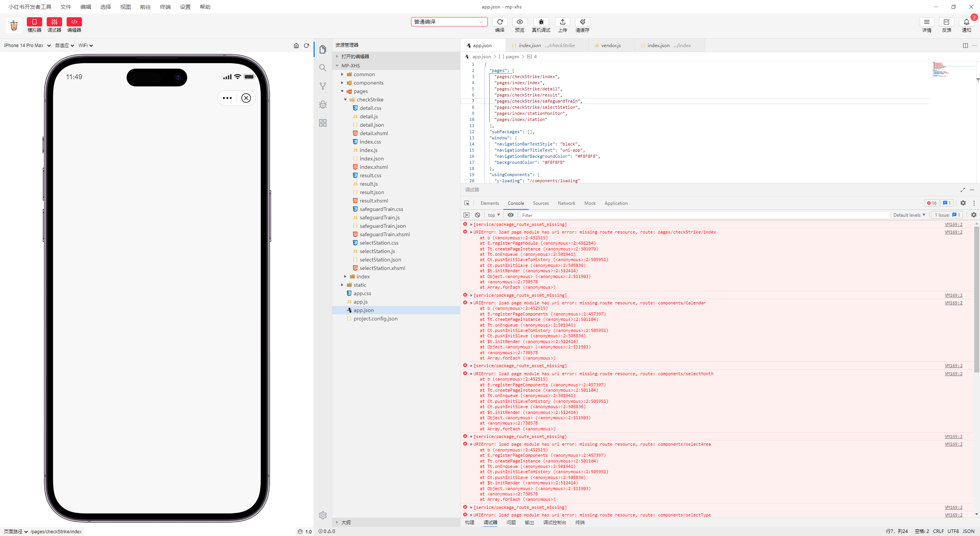Screen dimensions: 980x536
Task: Open the compile mode dropdown 普通编译
Action: (x=449, y=22)
